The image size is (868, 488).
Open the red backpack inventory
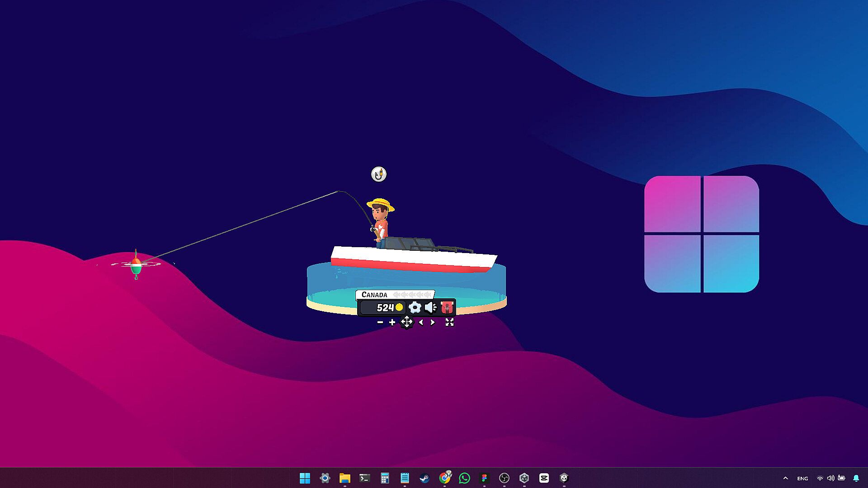point(447,308)
